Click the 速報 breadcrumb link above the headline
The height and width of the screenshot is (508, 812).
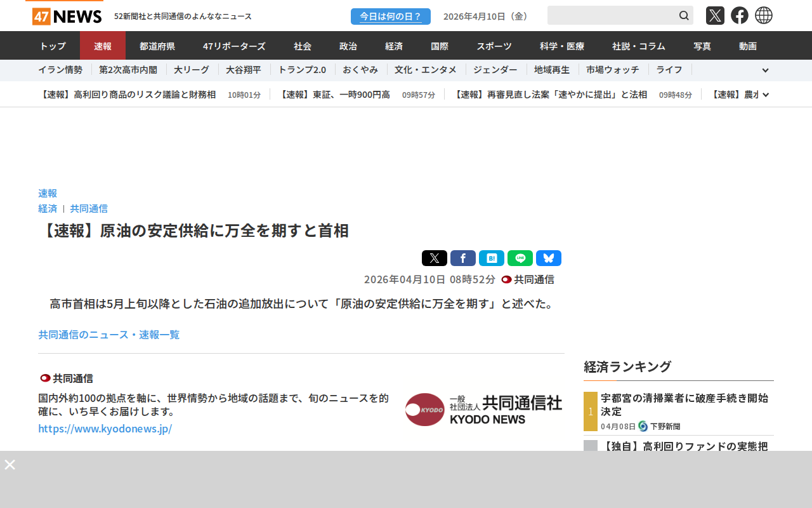pyautogui.click(x=48, y=193)
